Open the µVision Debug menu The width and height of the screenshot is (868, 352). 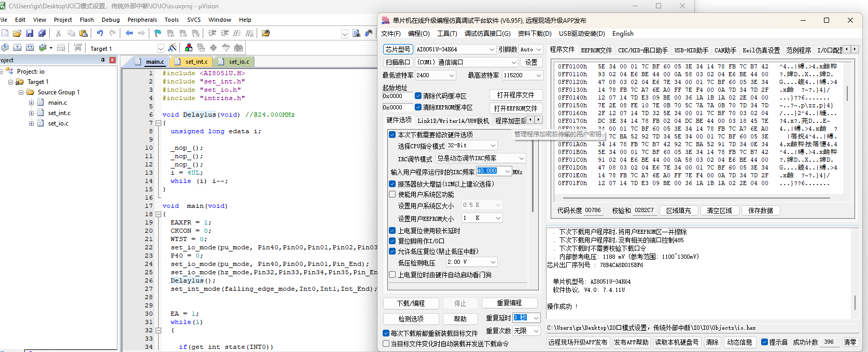click(110, 20)
